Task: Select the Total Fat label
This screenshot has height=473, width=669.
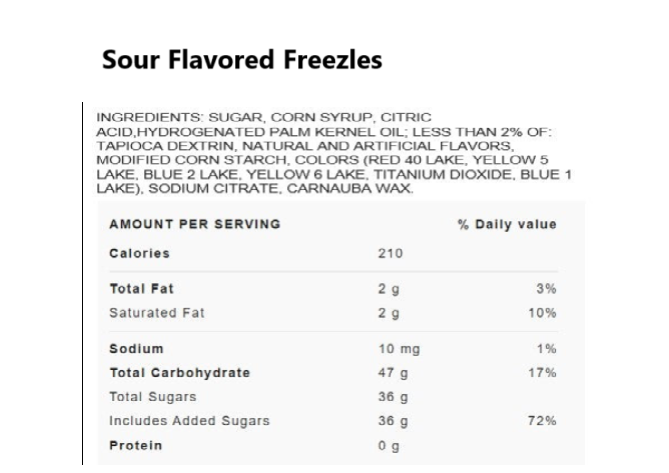Action: 142,289
